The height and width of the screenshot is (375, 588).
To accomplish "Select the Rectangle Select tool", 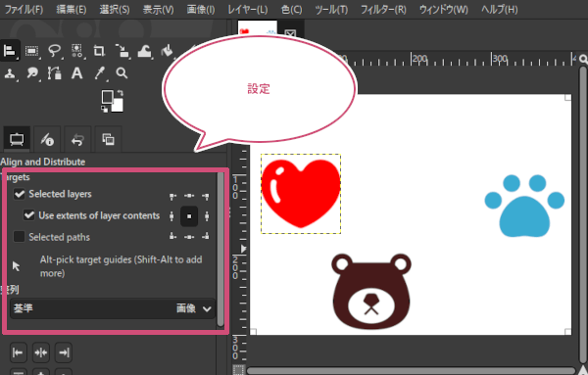I will click(32, 51).
